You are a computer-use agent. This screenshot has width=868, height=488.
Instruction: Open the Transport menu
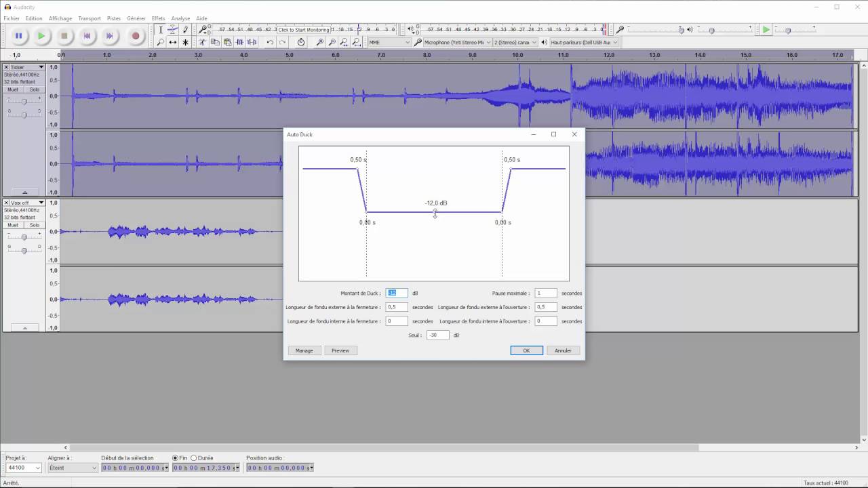tap(90, 18)
